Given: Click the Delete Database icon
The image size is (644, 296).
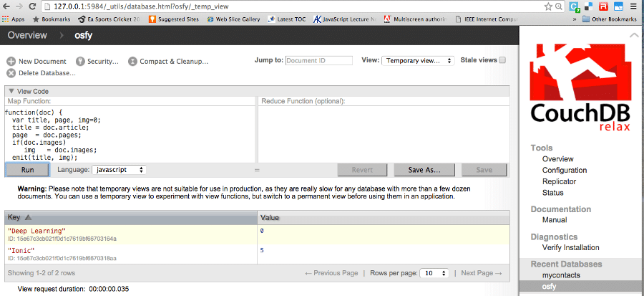Looking at the screenshot, I should [11, 73].
